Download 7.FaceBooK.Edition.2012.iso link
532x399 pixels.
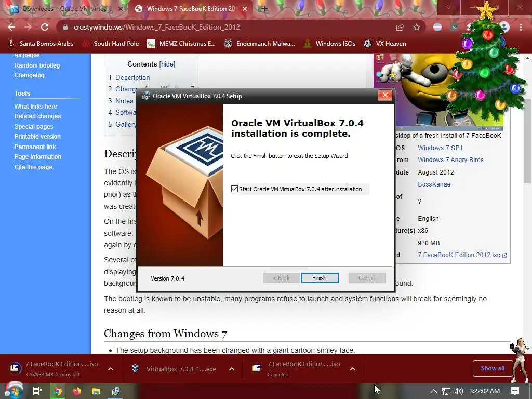pos(462,255)
